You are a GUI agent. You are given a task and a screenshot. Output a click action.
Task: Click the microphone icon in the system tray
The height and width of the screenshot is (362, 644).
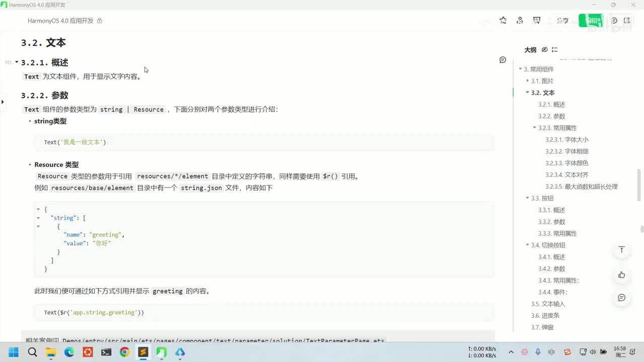[538, 352]
